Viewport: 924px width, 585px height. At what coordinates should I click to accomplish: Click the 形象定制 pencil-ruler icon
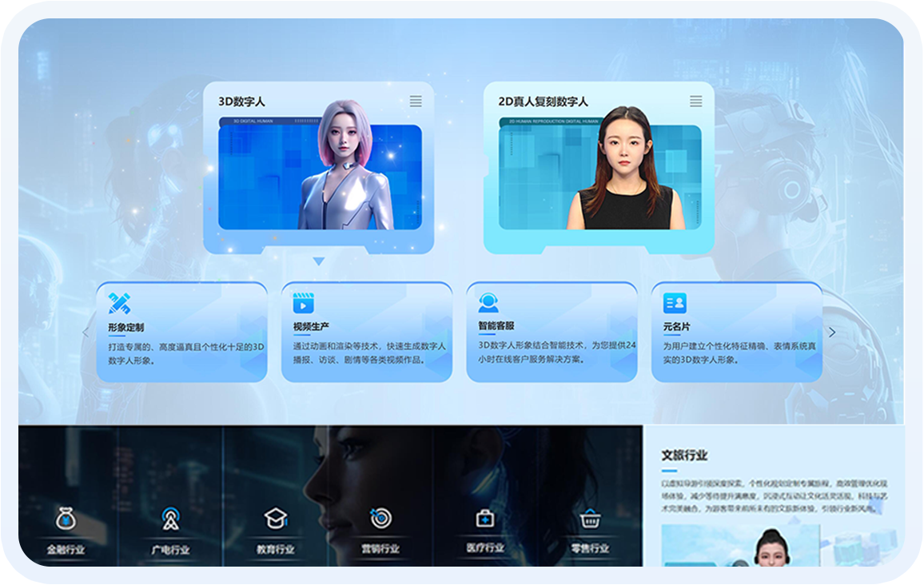click(120, 304)
